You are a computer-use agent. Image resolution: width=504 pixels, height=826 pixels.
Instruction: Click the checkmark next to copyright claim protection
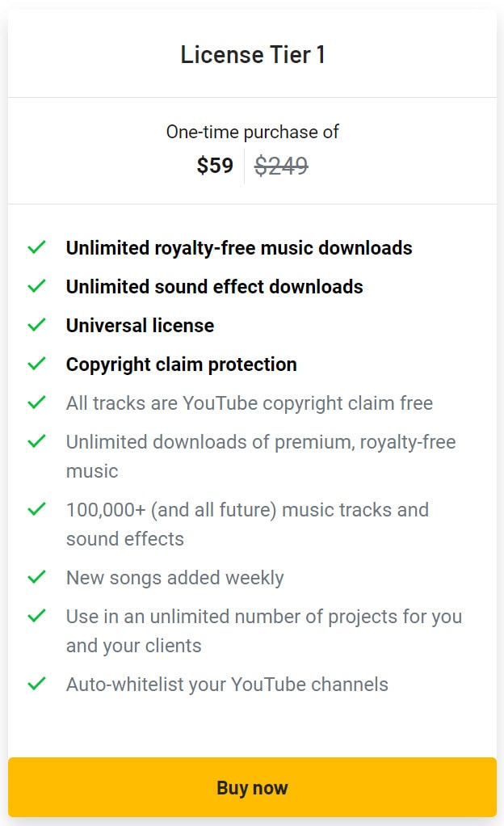(36, 364)
